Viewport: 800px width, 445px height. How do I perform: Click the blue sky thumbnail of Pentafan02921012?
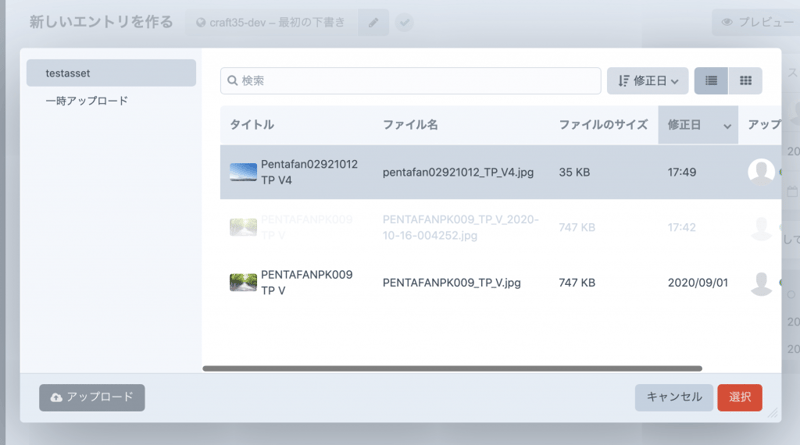coord(243,172)
